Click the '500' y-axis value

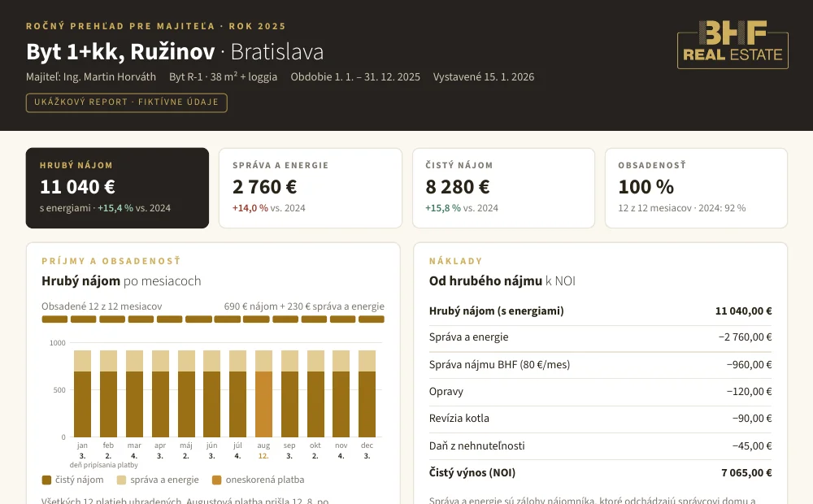(59, 390)
